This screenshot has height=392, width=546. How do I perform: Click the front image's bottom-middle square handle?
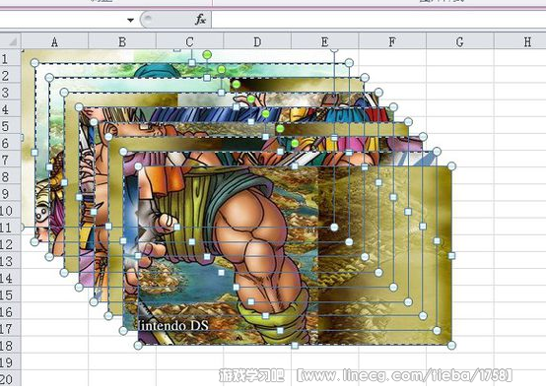295,346
